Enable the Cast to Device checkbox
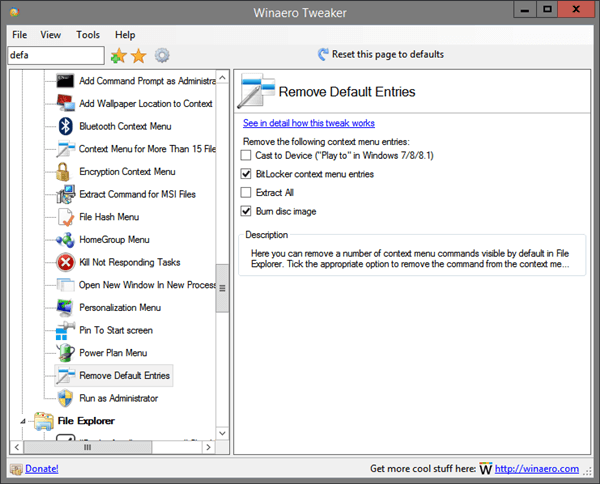This screenshot has width=600, height=484. (x=246, y=155)
